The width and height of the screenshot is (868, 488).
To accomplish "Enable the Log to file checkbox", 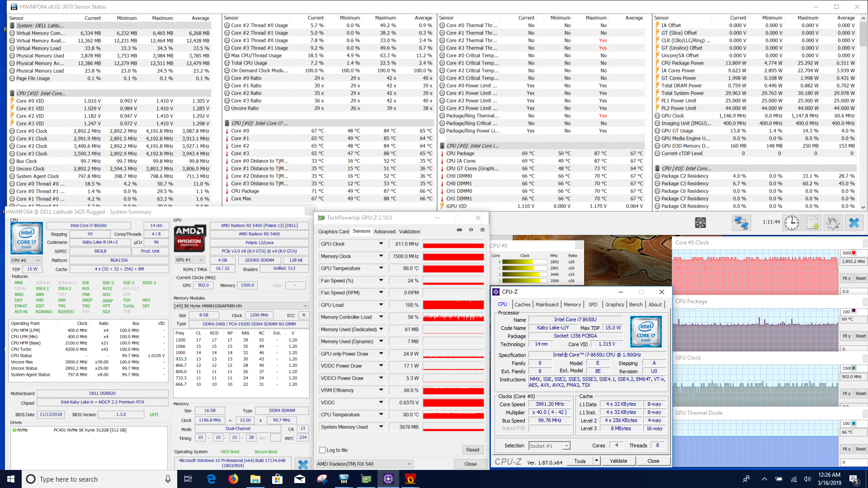I will [322, 450].
